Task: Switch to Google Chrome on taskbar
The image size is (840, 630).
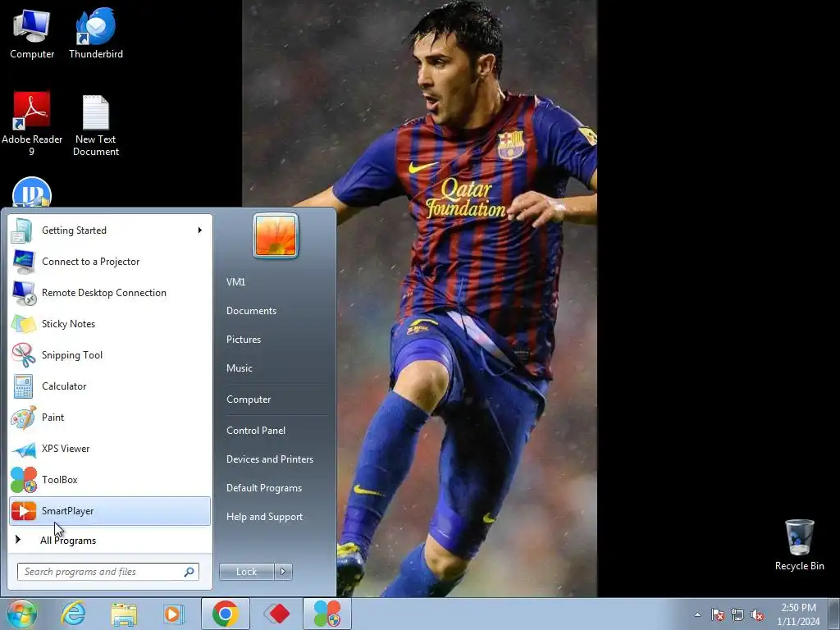Action: 225,614
